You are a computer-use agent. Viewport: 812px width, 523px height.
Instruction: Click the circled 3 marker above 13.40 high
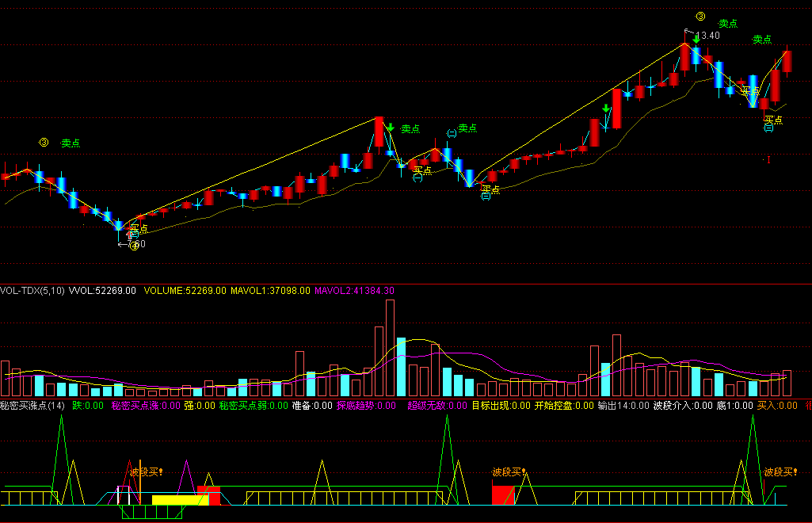[700, 17]
